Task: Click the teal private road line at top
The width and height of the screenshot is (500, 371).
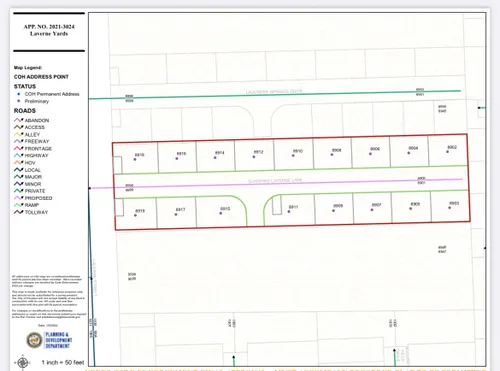Action: pos(275,95)
